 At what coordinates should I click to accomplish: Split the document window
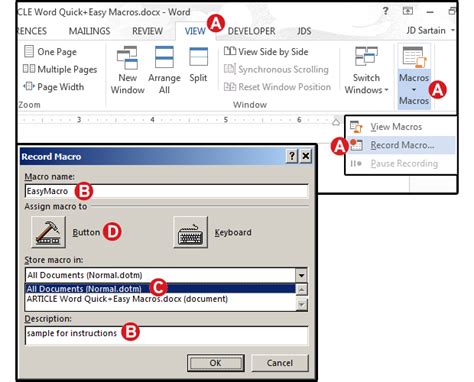tap(198, 64)
